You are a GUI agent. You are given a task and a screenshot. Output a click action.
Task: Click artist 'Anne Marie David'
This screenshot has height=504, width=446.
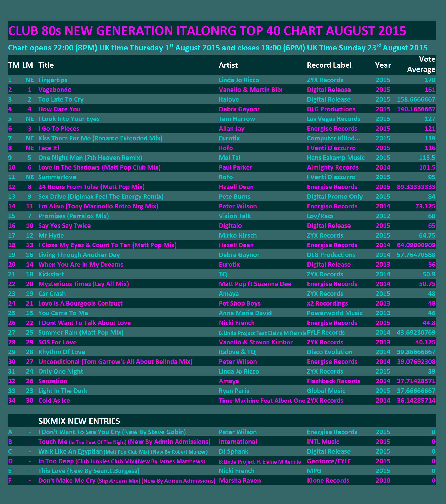pos(245,313)
